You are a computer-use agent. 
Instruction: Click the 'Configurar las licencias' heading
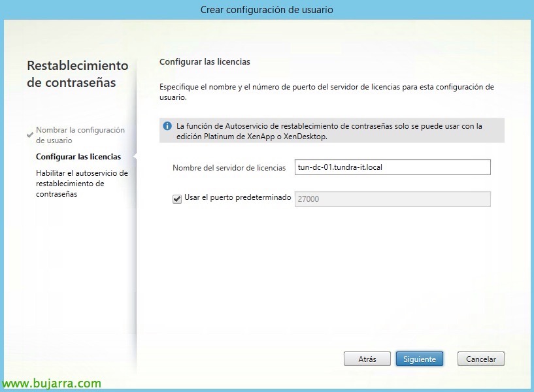point(205,62)
